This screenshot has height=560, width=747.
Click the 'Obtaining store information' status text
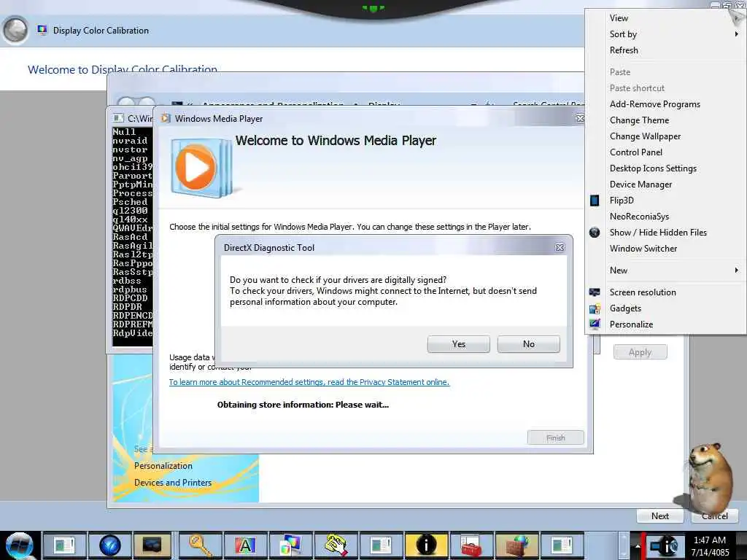[x=303, y=405]
